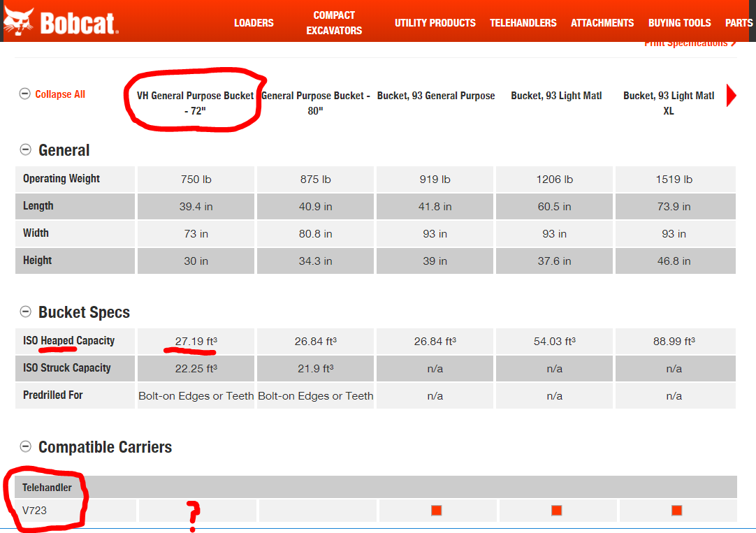The height and width of the screenshot is (533, 756).
Task: Click the 919 lb operating weight cell
Action: [435, 180]
